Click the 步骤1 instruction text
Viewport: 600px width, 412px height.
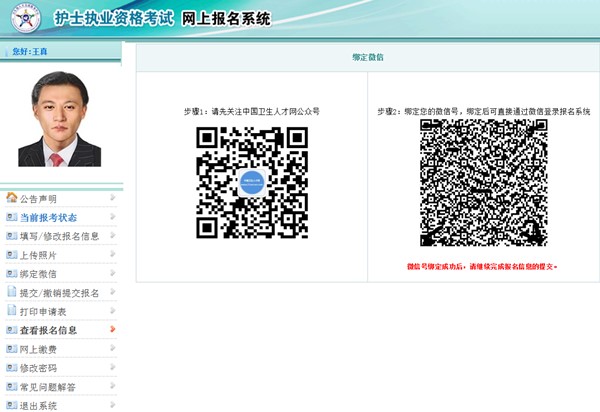coord(252,112)
